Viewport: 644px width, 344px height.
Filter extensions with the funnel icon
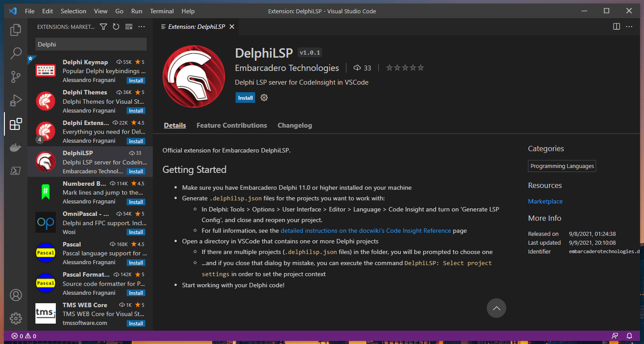103,27
